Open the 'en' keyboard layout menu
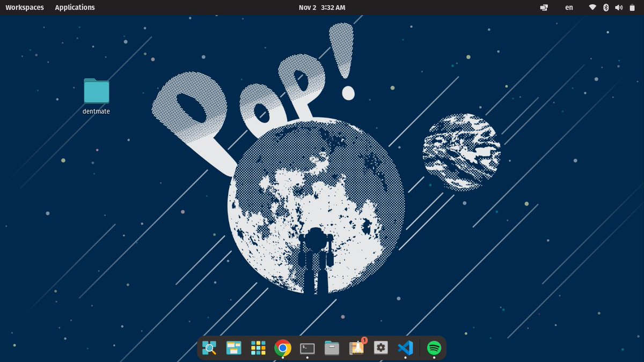The height and width of the screenshot is (362, 644). (569, 8)
